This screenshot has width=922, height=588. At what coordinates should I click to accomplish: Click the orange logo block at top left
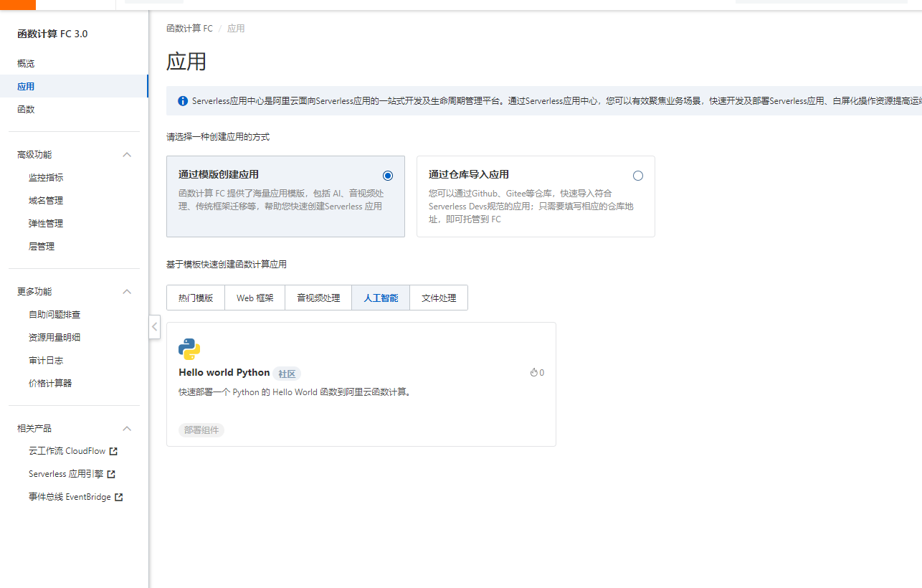point(18,4)
